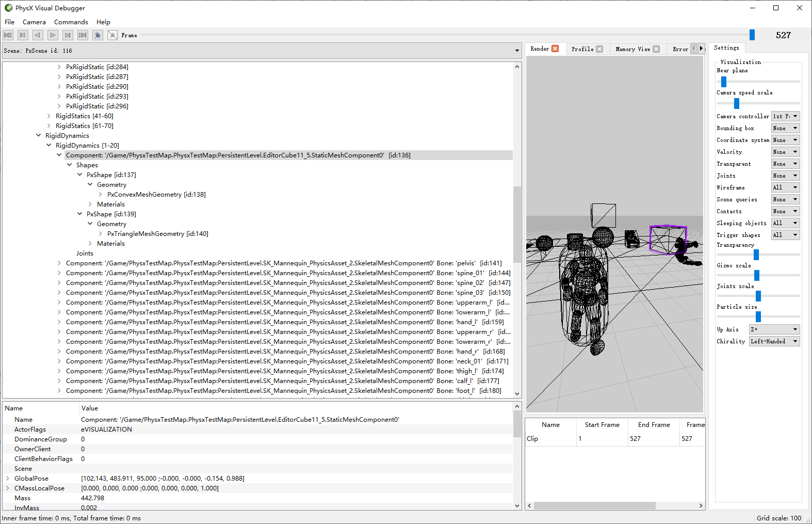Close the Render tab
Image resolution: width=812 pixels, height=524 pixels.
[555, 49]
